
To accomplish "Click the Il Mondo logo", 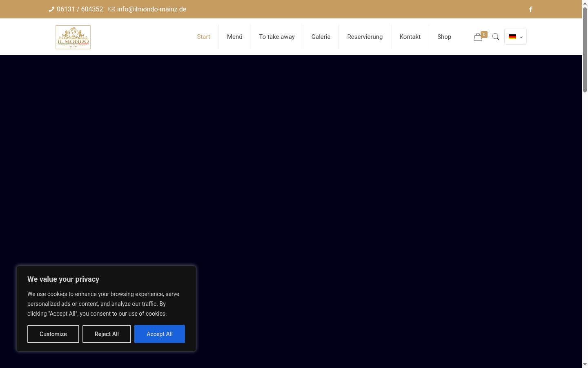I will pyautogui.click(x=73, y=37).
